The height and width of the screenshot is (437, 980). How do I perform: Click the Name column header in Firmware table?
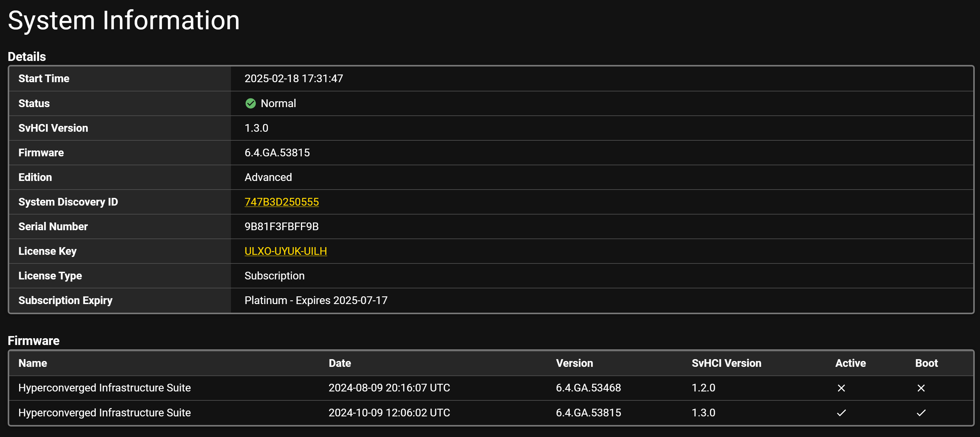click(x=33, y=363)
